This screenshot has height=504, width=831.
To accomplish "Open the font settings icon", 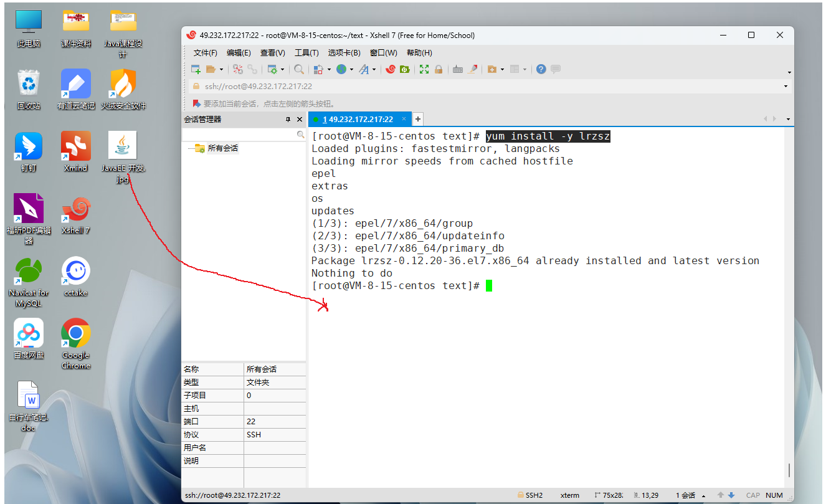I will pos(364,69).
